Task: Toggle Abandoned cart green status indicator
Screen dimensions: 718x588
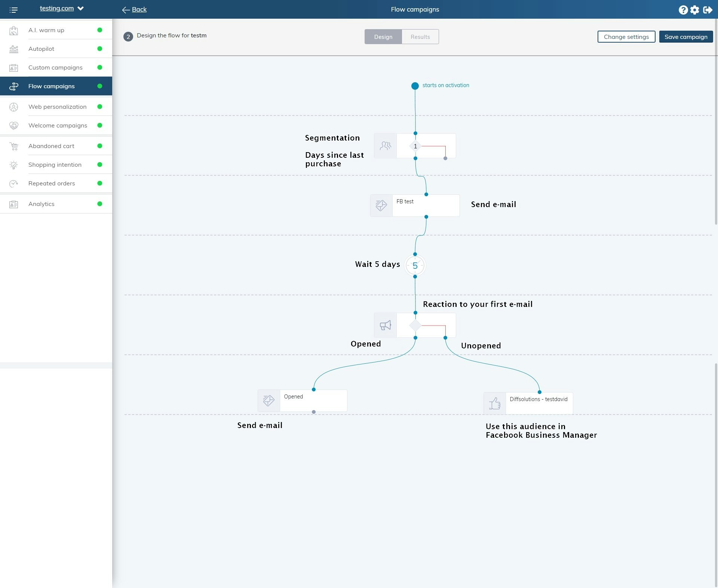Action: [x=99, y=146]
